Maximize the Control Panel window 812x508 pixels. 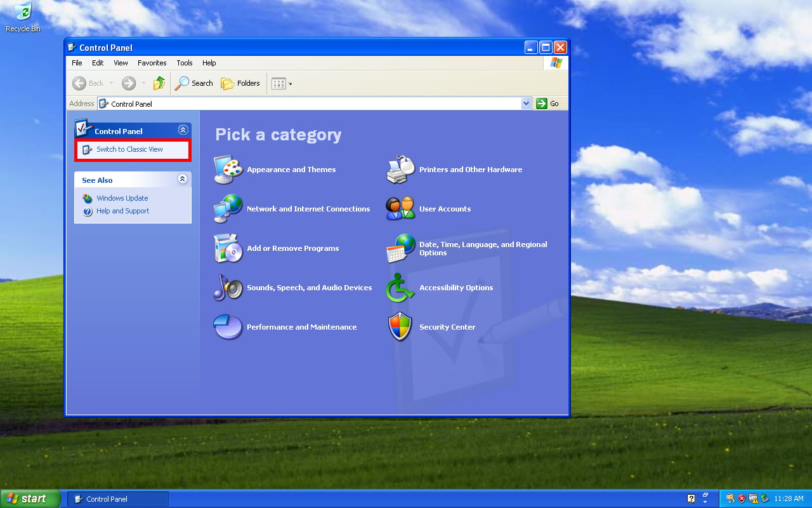pos(546,48)
